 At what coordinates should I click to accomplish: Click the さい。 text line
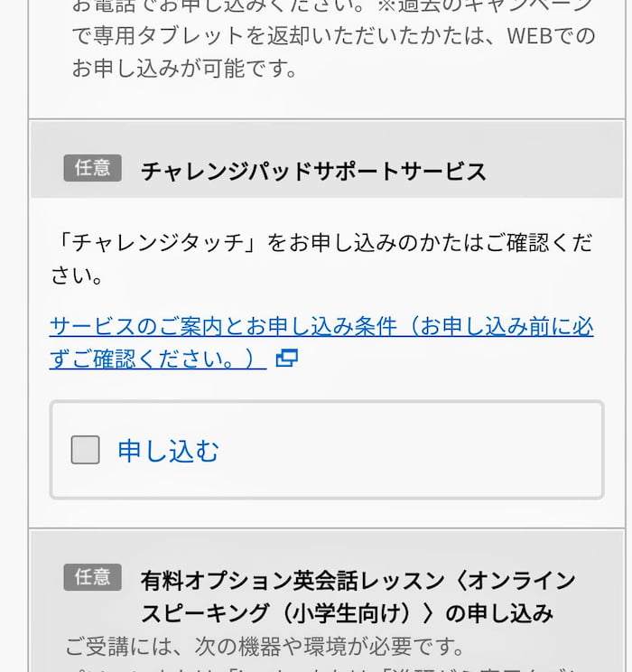click(77, 275)
